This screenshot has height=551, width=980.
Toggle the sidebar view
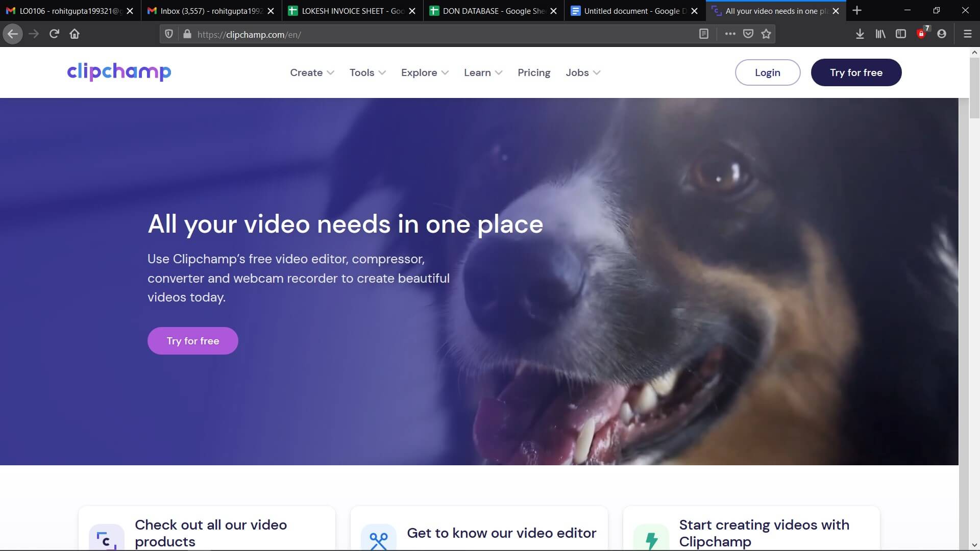(x=901, y=34)
